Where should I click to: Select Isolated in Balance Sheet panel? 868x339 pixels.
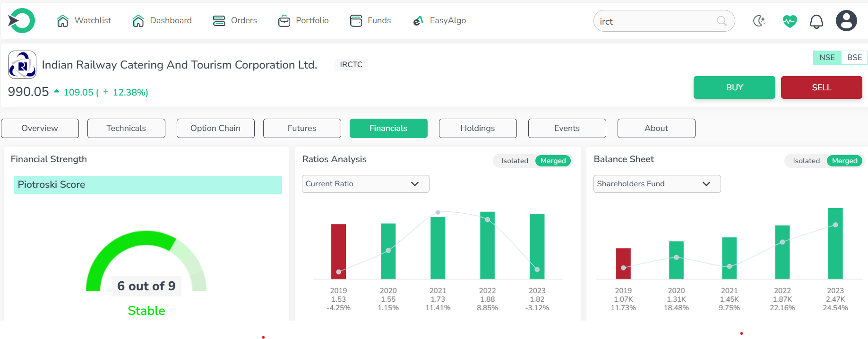(x=806, y=161)
